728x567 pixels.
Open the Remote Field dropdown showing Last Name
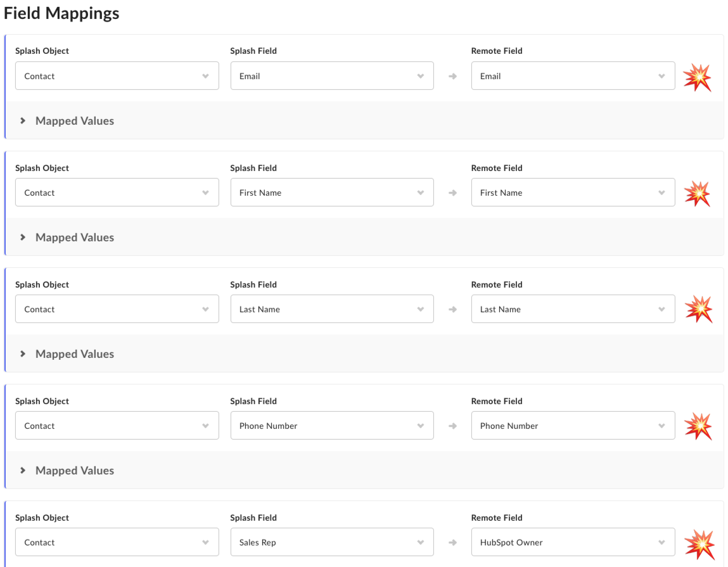(x=573, y=309)
